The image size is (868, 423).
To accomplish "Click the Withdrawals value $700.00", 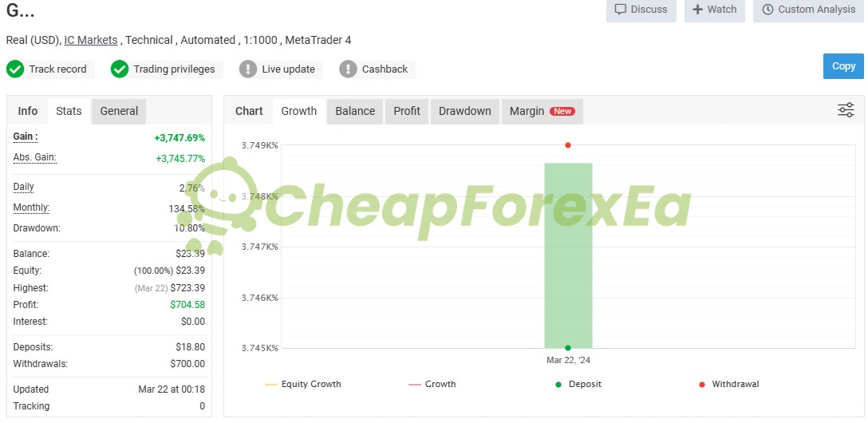I will (x=187, y=364).
